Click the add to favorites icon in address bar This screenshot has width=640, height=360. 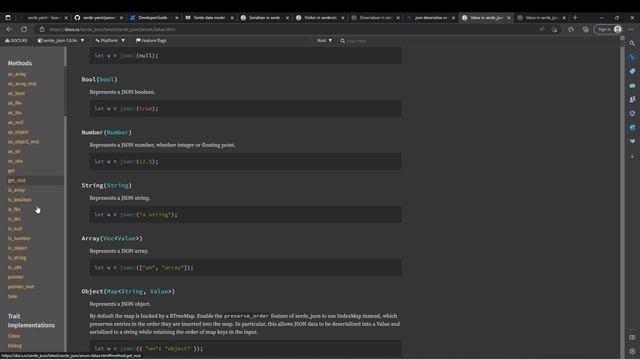tap(554, 29)
